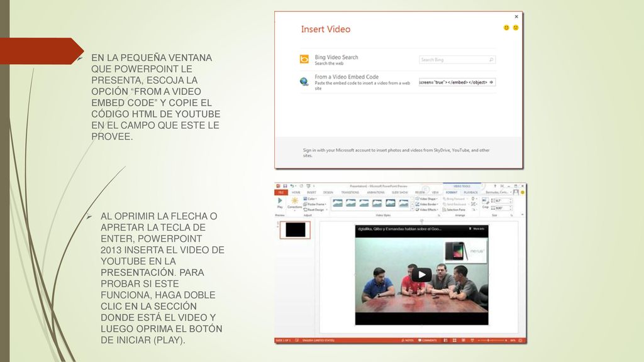Switch to the Video Tools FORMAT tab
The height and width of the screenshot is (362, 644).
[452, 192]
